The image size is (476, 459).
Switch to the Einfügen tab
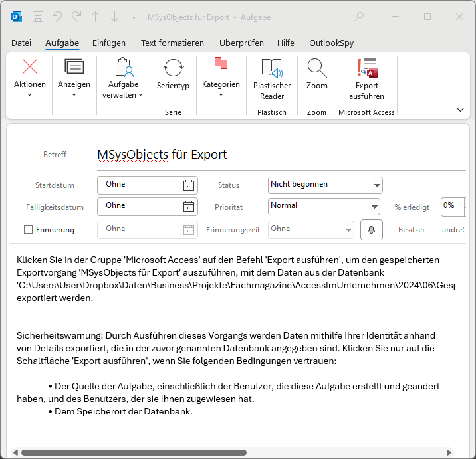point(109,43)
